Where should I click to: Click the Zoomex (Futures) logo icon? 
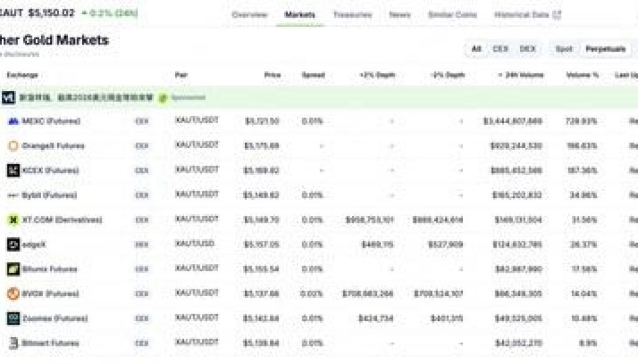click(x=13, y=319)
